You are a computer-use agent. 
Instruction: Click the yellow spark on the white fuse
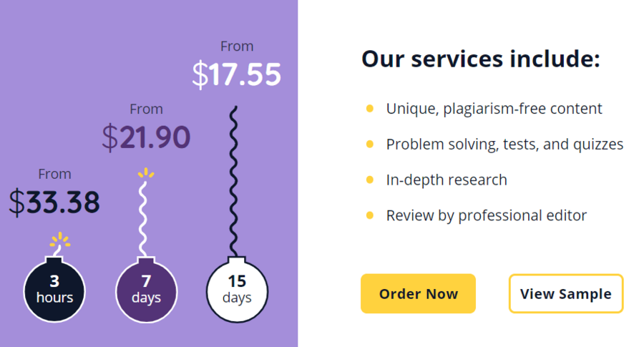pos(146,173)
